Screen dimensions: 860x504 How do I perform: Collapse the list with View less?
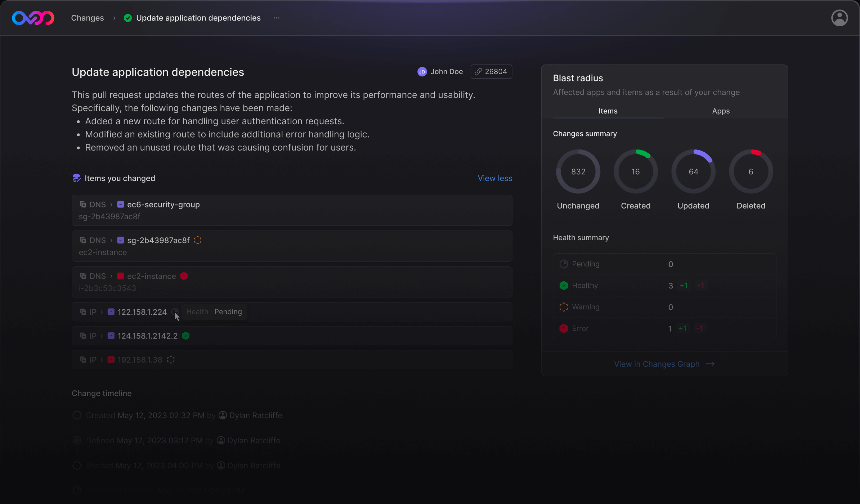(x=494, y=178)
